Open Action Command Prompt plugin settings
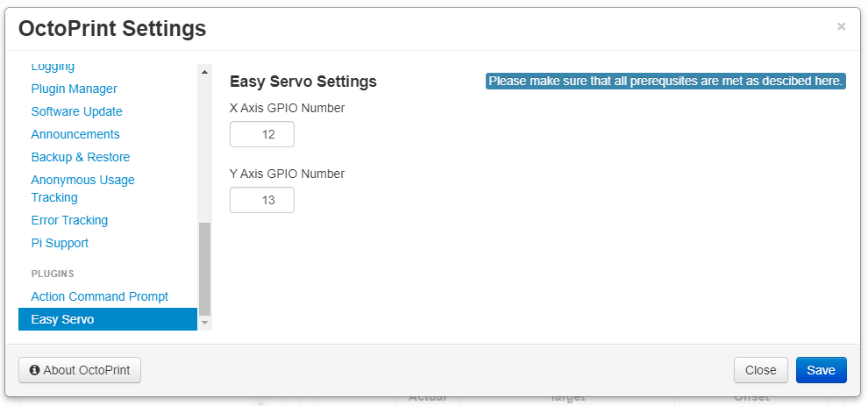Image resolution: width=868 pixels, height=406 pixels. pos(100,296)
